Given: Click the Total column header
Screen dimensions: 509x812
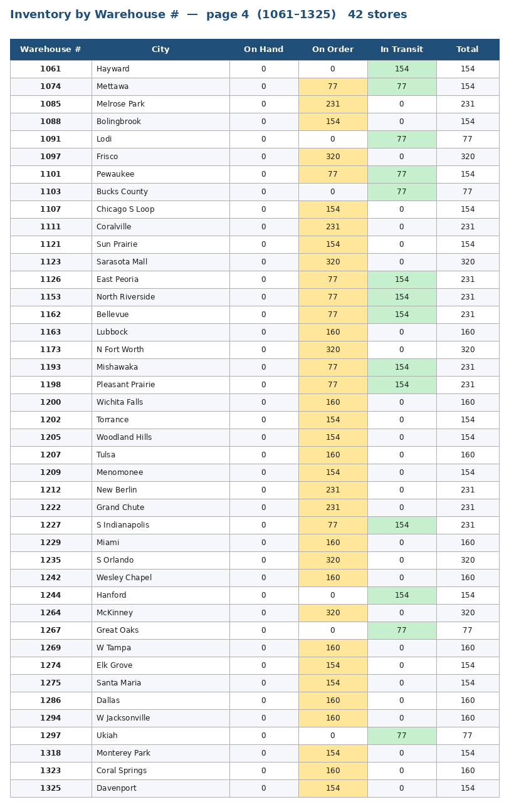Looking at the screenshot, I should click(x=468, y=49).
